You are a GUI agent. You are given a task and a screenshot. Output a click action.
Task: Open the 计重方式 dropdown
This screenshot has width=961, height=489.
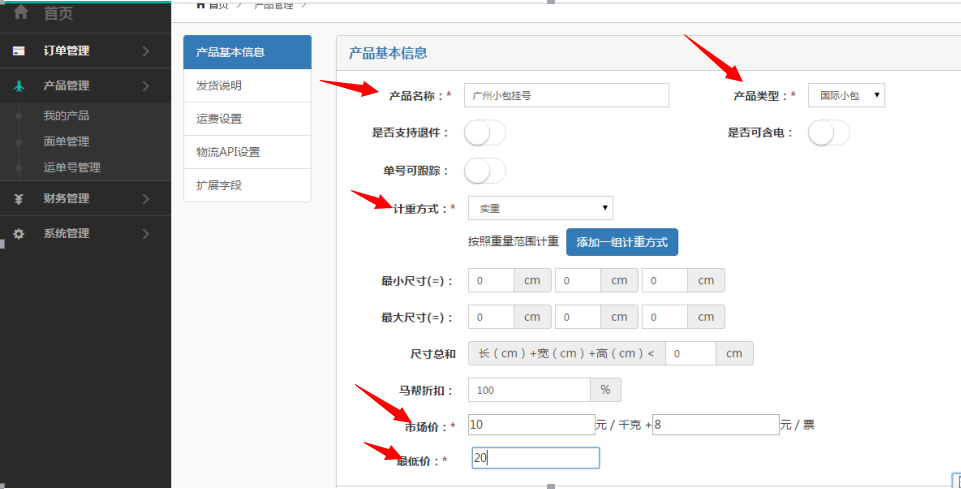(x=540, y=208)
